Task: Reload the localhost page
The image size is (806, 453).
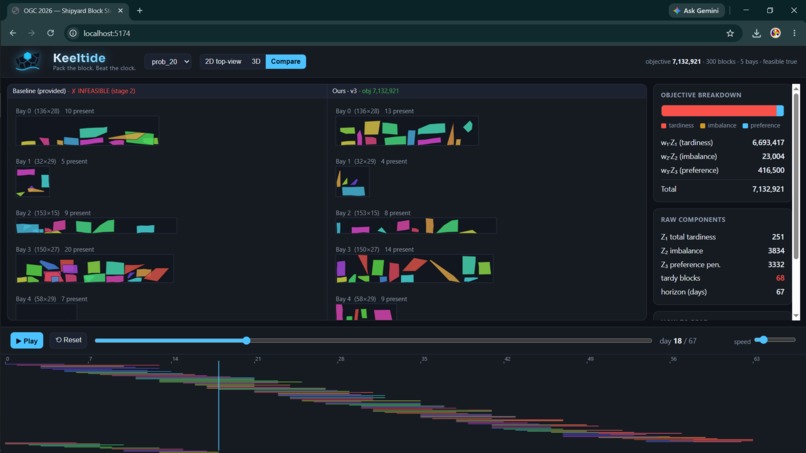Action: tap(50, 33)
